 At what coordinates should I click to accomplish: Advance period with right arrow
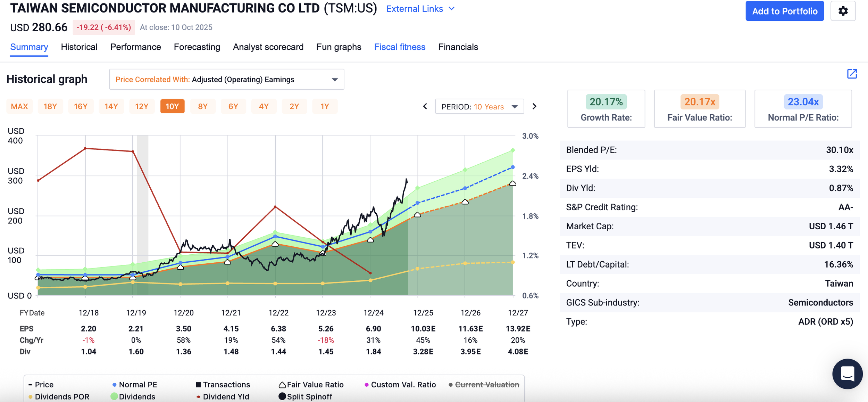click(534, 106)
